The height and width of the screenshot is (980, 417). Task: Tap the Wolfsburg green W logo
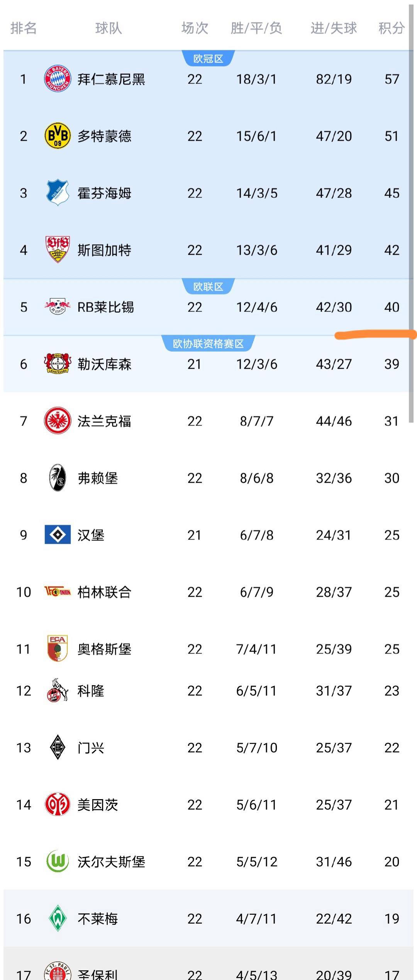(58, 861)
